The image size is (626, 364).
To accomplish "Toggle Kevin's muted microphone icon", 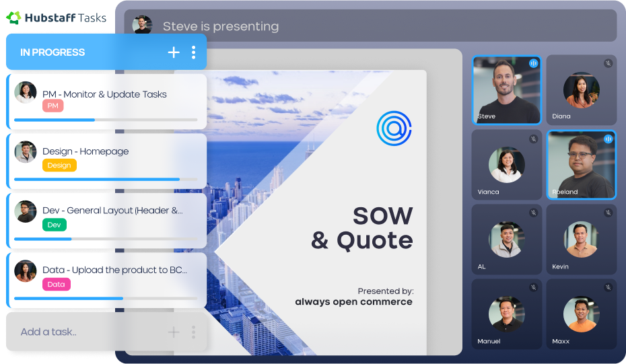I will pos(608,213).
